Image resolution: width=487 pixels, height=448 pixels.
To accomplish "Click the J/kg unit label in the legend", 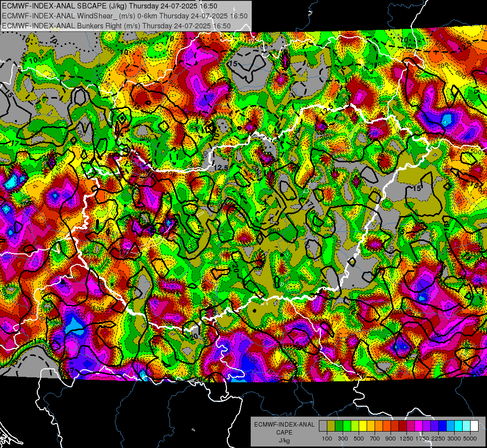I will pyautogui.click(x=284, y=440).
